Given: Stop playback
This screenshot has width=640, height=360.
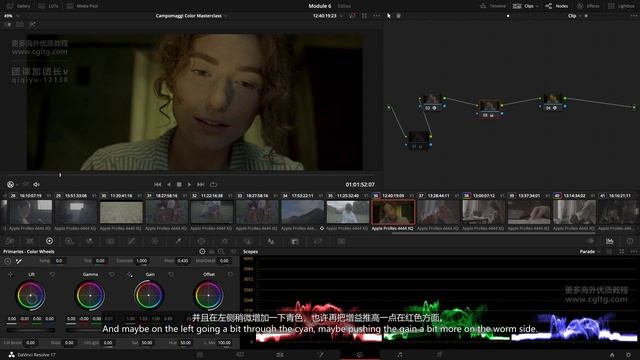Looking at the screenshot, I should click(179, 184).
